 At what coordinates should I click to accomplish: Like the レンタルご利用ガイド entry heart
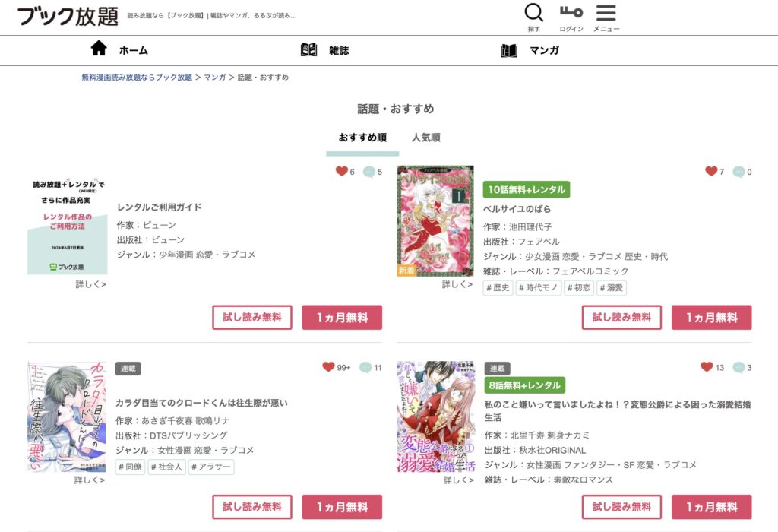341,171
